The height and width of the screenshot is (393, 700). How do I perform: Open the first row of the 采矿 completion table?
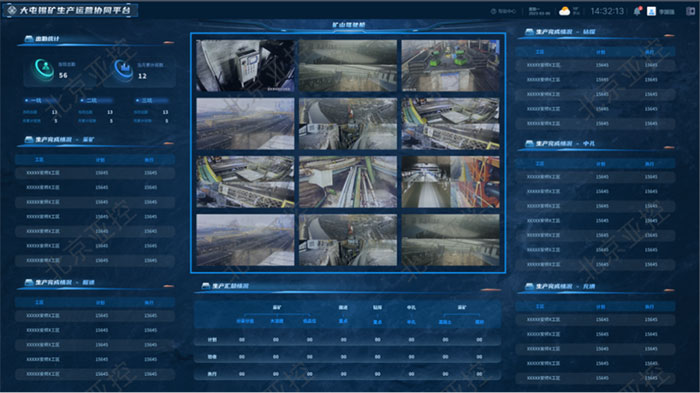tap(95, 173)
